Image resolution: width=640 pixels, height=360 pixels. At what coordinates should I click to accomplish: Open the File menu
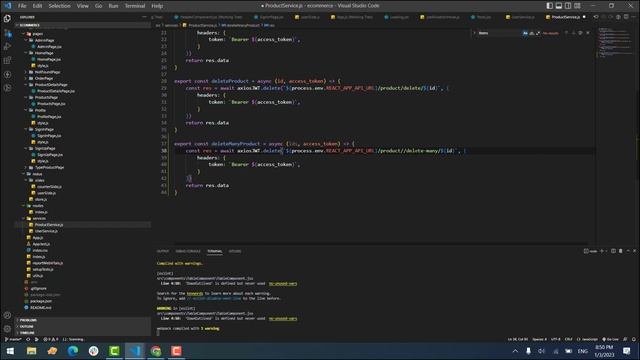point(22,6)
